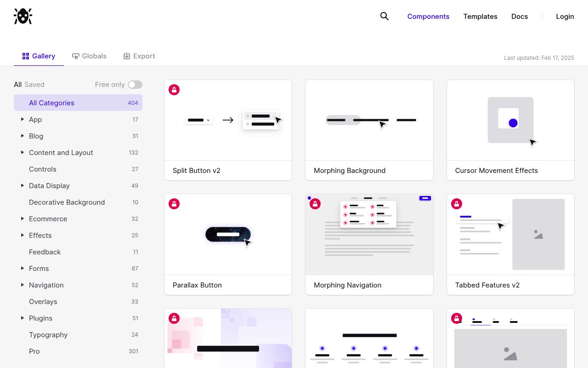Go to the Login page
The height and width of the screenshot is (368, 588).
point(565,17)
